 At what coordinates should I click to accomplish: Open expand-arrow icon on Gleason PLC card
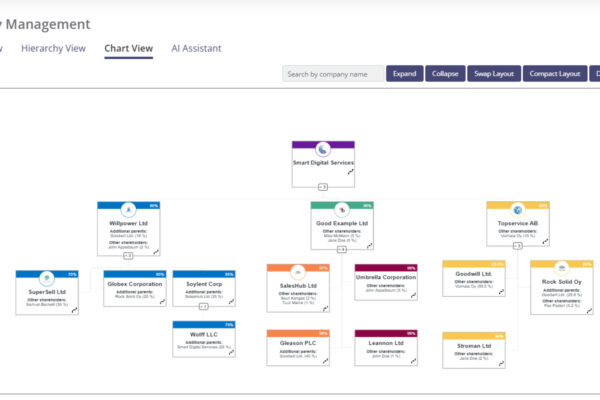(326, 361)
